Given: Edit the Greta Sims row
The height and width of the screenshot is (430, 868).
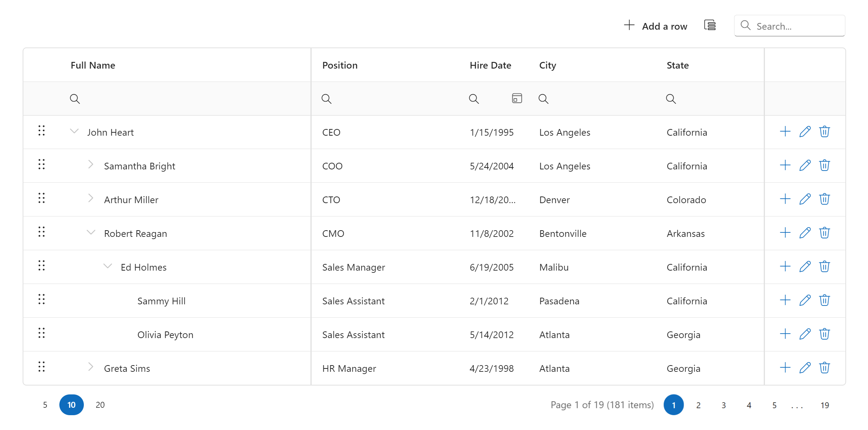Looking at the screenshot, I should (x=805, y=368).
